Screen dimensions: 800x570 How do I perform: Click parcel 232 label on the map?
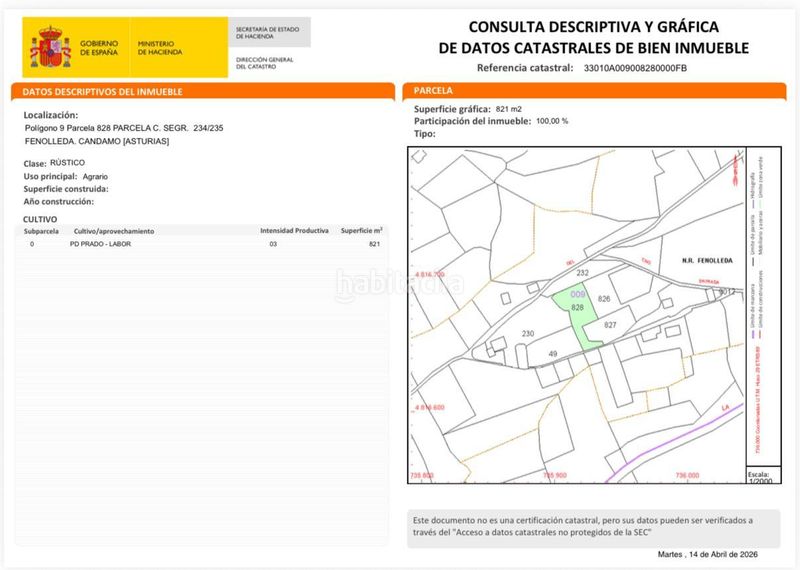coord(583,273)
